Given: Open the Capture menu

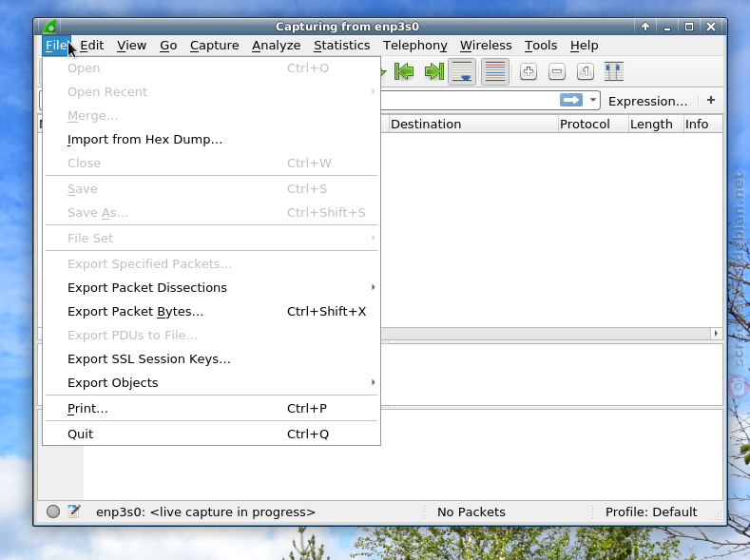Looking at the screenshot, I should pyautogui.click(x=214, y=46).
